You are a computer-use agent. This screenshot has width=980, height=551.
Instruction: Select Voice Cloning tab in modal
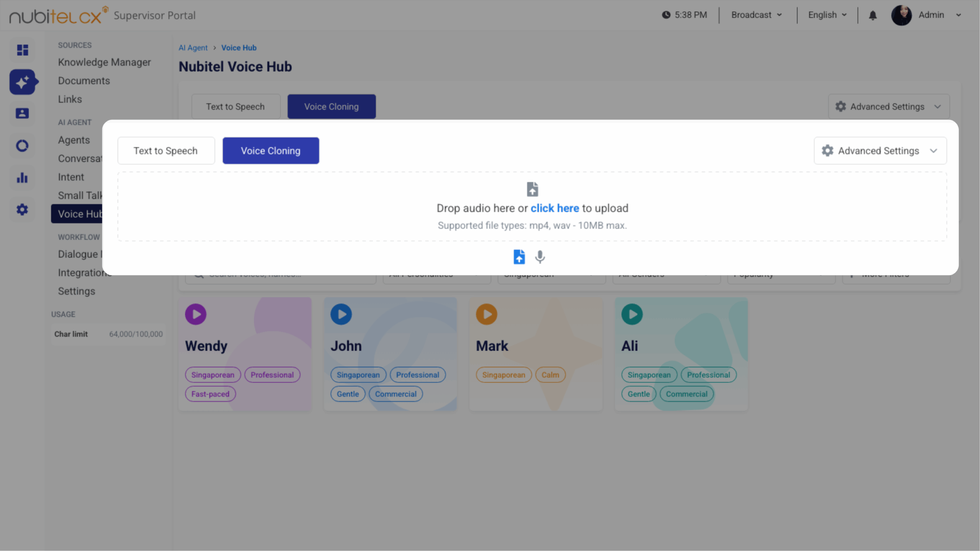[x=271, y=150]
